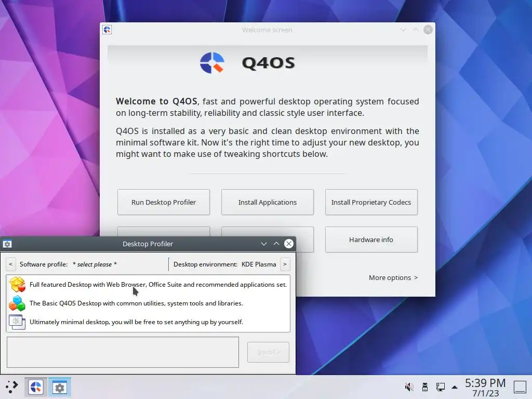Select the Basic Q4OS Desktop profile
The image size is (532, 399).
[x=148, y=303]
